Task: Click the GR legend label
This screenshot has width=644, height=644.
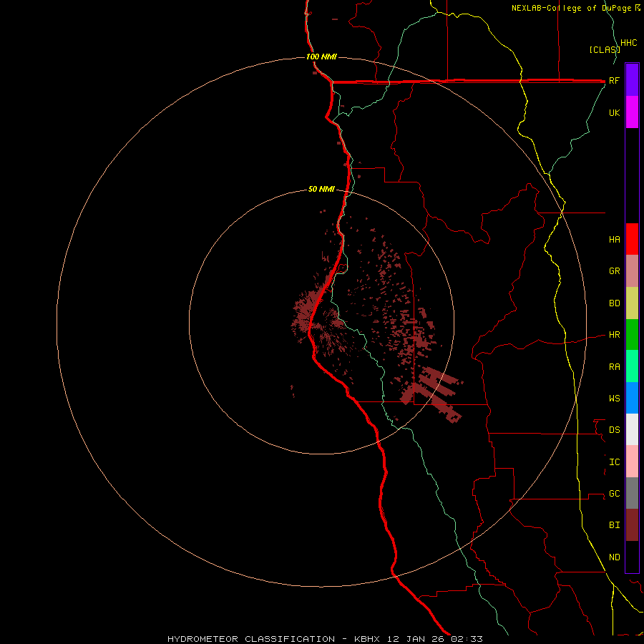Action: pos(615,271)
